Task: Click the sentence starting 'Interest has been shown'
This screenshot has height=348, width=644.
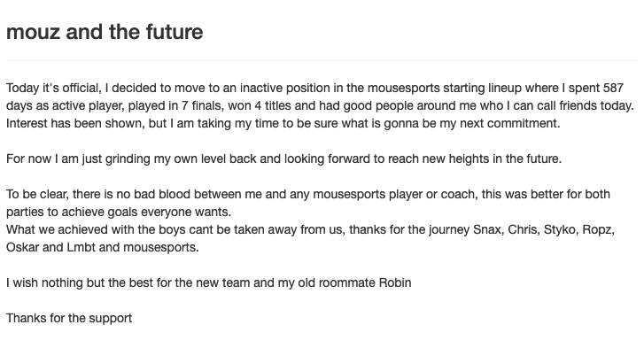Action: pyautogui.click(x=283, y=123)
